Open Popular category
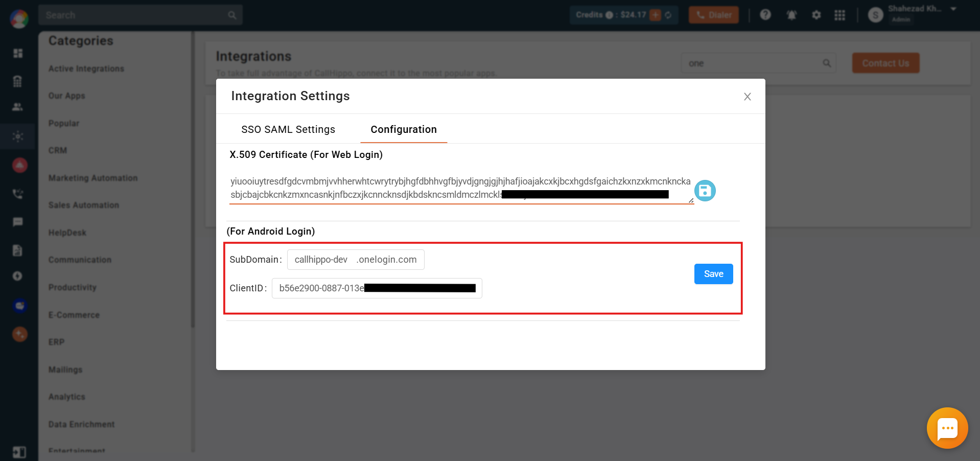This screenshot has width=980, height=461. pos(64,123)
